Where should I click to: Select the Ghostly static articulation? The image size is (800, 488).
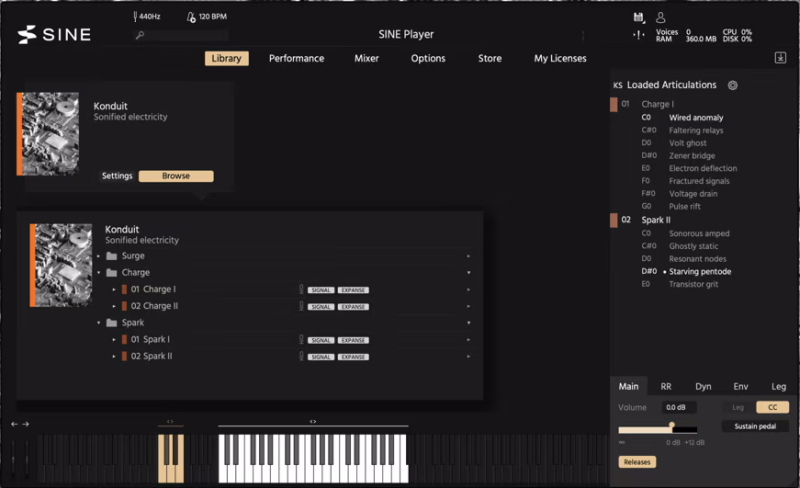693,246
